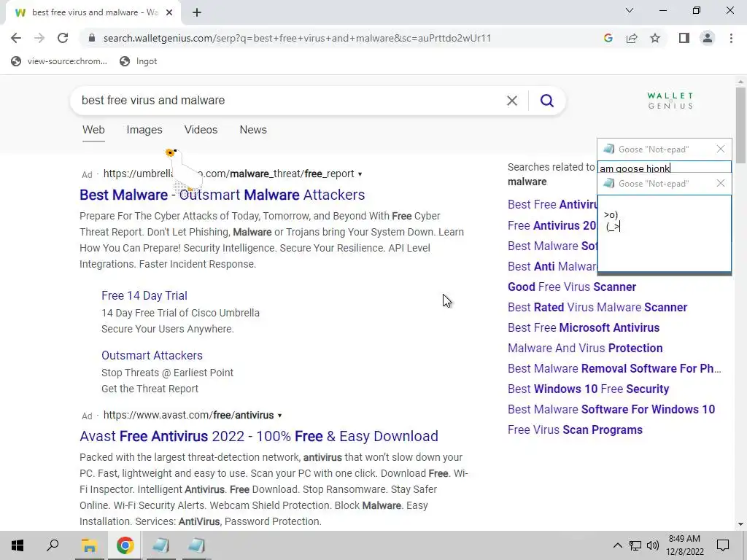
Task: Go back to the previous page
Action: 16,38
